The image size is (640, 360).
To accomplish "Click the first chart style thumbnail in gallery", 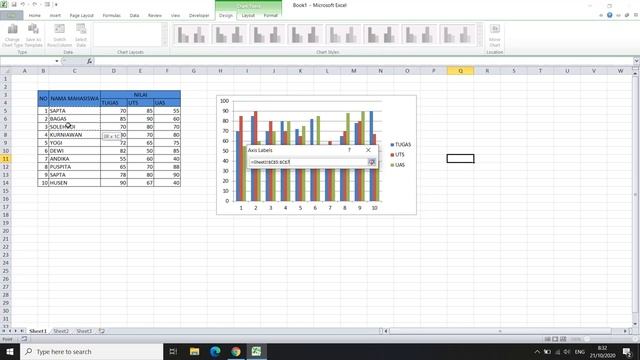I will [x=191, y=35].
